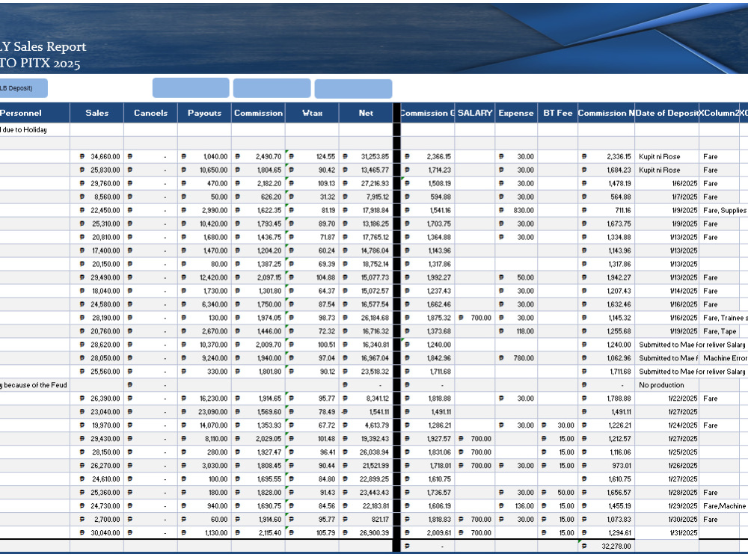Select Expense cell 136.00
This screenshot has height=560, width=748.
516,505
